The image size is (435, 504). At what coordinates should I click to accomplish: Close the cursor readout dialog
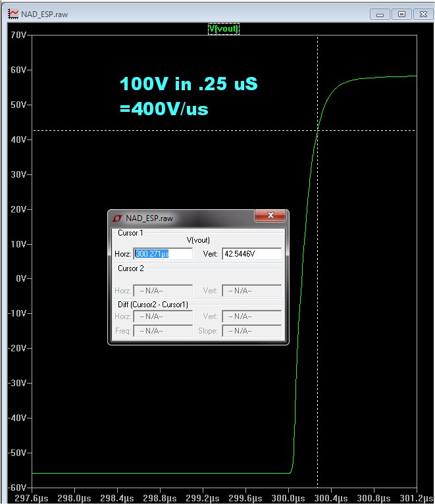pyautogui.click(x=270, y=215)
